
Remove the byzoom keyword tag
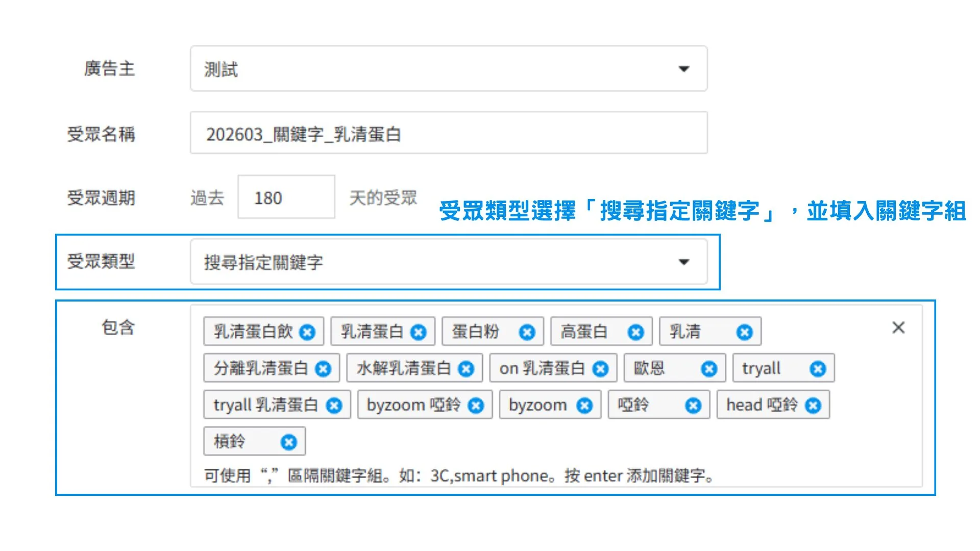(x=584, y=405)
